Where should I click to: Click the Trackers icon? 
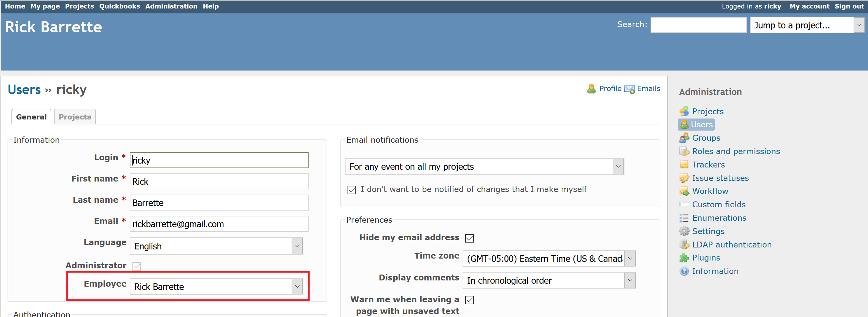pyautogui.click(x=684, y=164)
